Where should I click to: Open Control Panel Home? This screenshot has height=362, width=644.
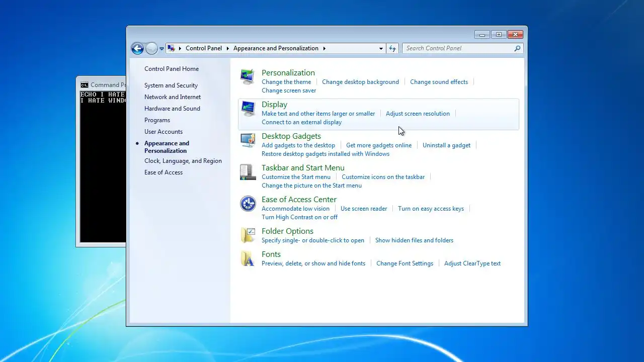(x=172, y=69)
